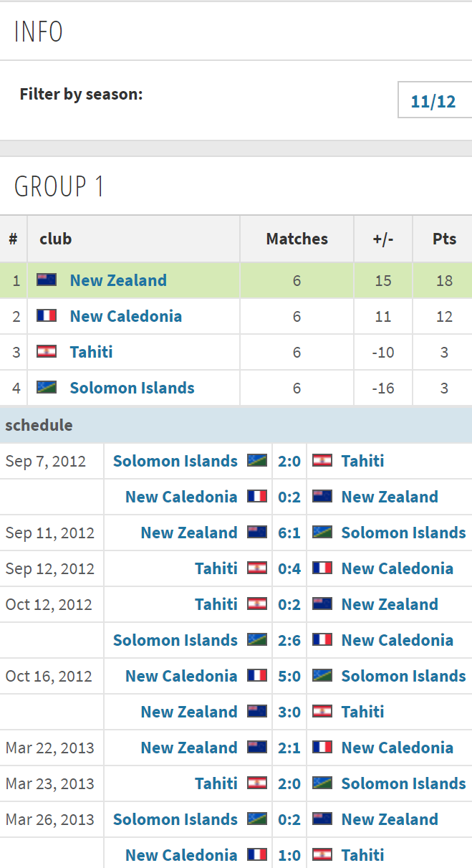Click New Zealand flag in standings table

tap(47, 280)
